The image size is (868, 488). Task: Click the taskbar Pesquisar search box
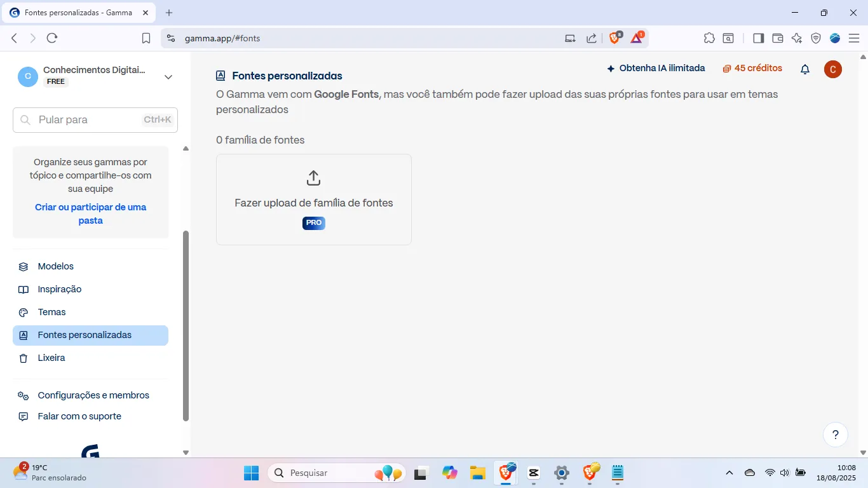(337, 473)
